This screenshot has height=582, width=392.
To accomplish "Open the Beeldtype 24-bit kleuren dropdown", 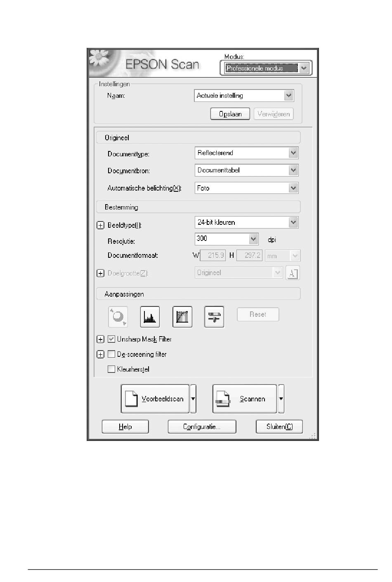I will click(293, 222).
